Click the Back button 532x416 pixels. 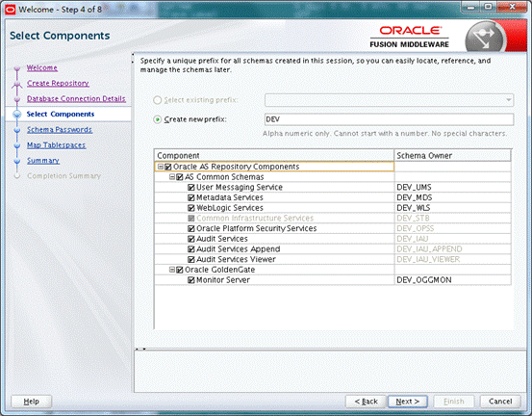(x=366, y=402)
